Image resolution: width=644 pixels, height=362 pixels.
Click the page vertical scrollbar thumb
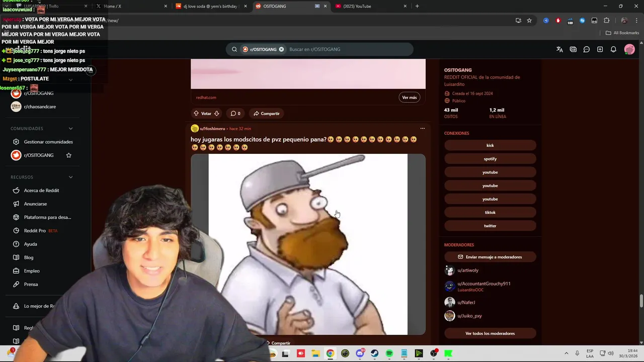coord(641,302)
